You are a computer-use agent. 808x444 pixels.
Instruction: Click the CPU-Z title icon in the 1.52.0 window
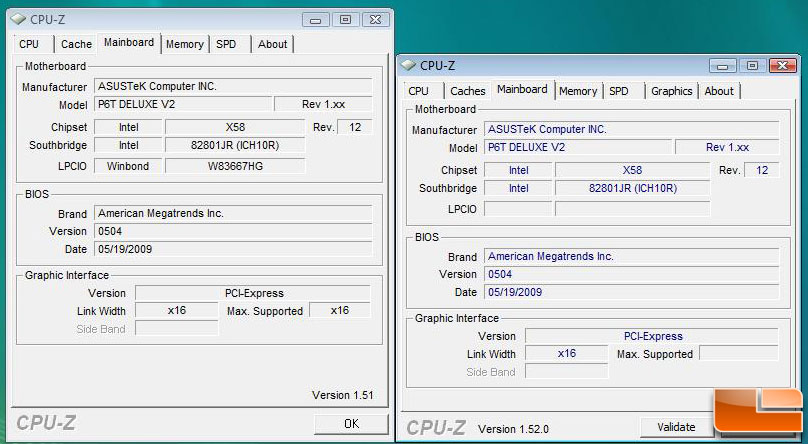point(409,65)
